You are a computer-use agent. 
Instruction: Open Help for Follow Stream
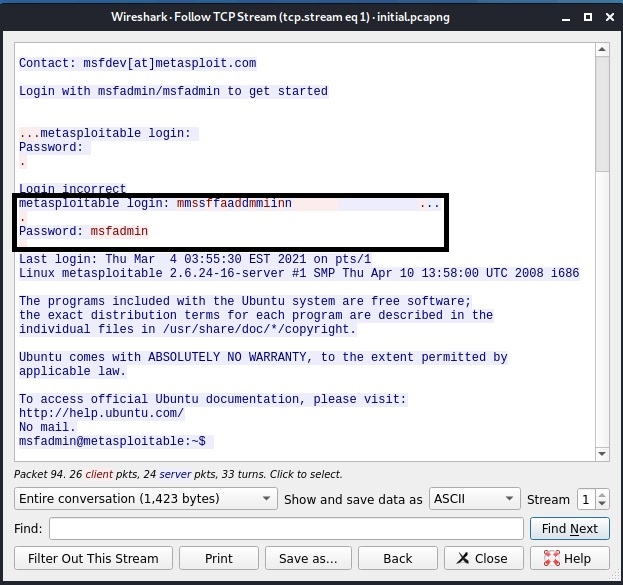tap(569, 558)
